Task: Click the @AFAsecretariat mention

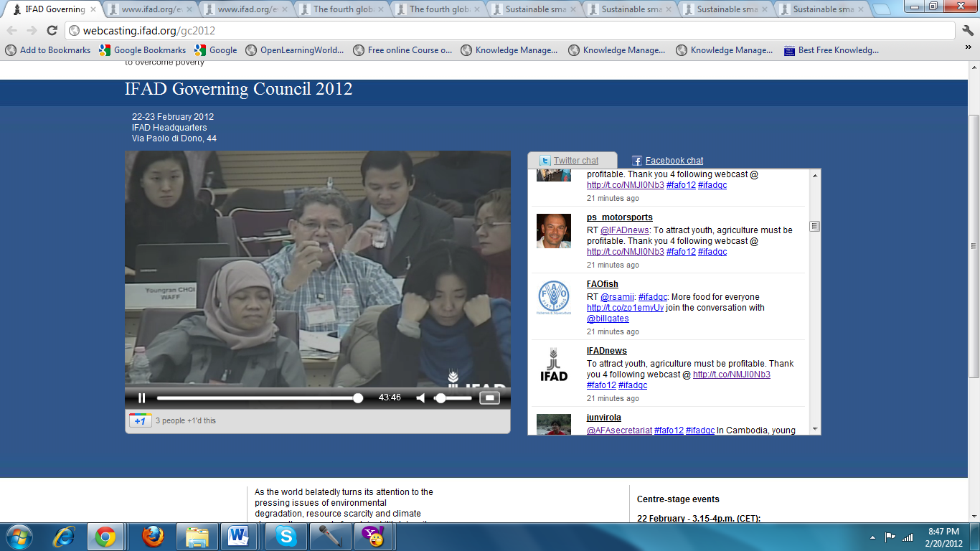Action: (619, 430)
